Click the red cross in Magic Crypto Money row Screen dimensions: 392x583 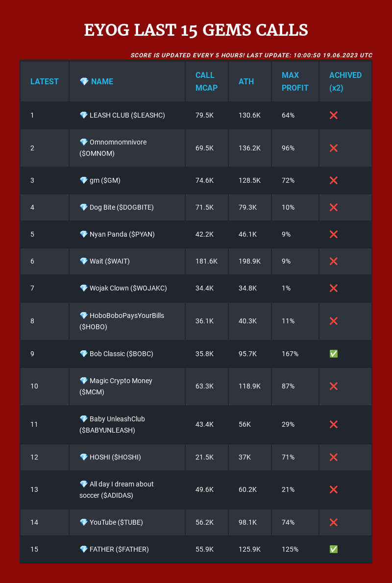click(333, 387)
